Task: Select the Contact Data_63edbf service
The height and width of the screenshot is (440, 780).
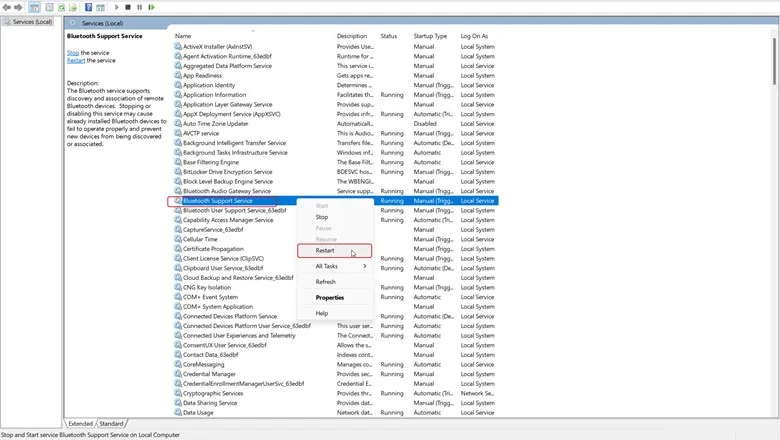Action: tap(335, 354)
